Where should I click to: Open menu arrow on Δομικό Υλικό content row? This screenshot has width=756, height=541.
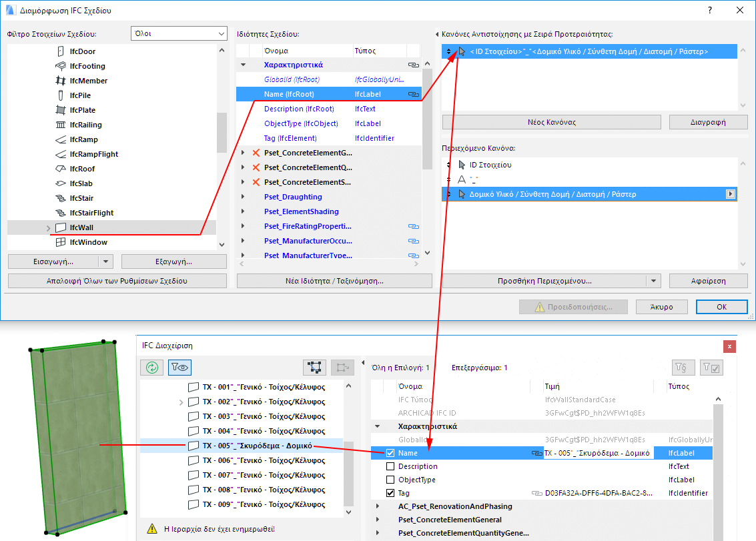[731, 194]
